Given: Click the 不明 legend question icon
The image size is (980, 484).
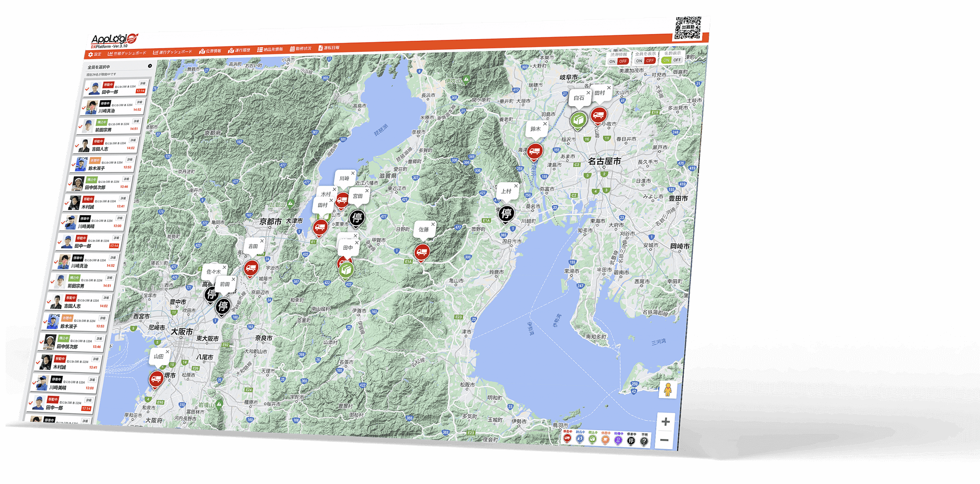Looking at the screenshot, I should pos(644,442).
